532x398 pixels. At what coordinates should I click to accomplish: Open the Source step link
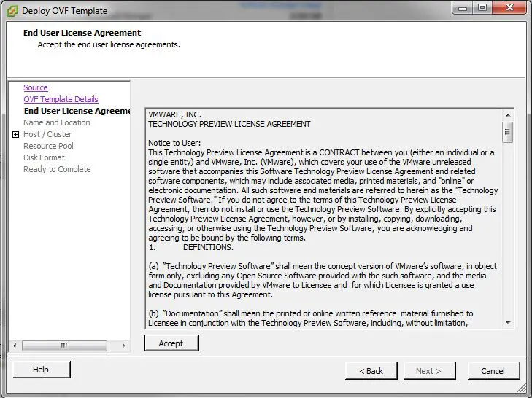coord(36,87)
